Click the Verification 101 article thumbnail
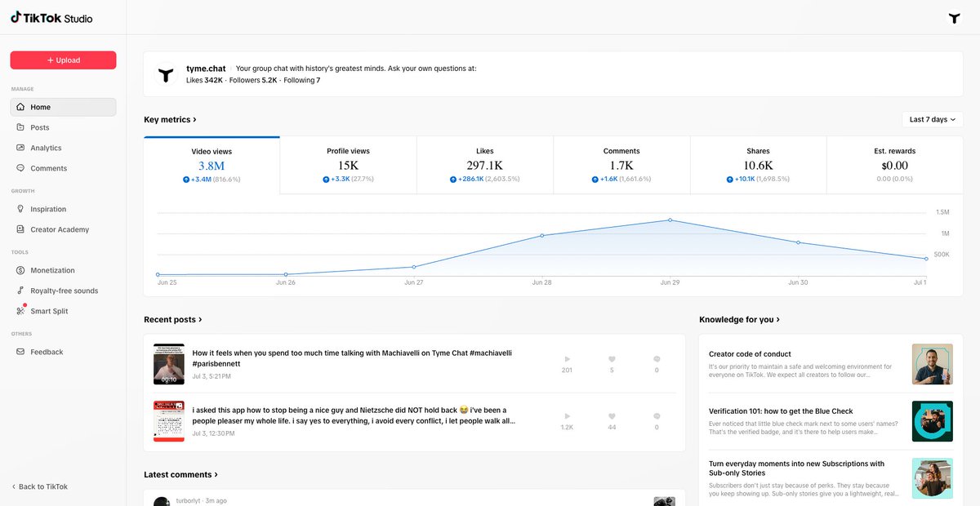Image resolution: width=980 pixels, height=506 pixels. pyautogui.click(x=932, y=421)
